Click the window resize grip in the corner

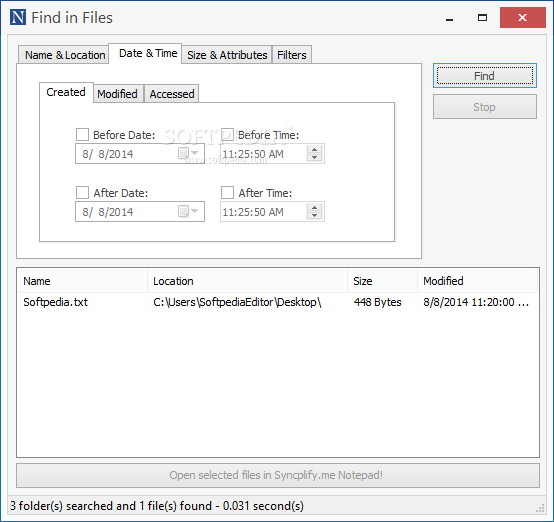(540, 508)
